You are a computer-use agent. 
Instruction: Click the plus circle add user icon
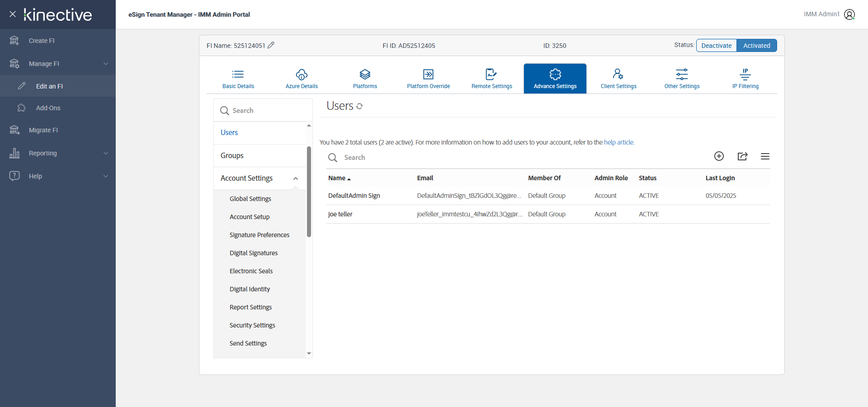pos(719,156)
